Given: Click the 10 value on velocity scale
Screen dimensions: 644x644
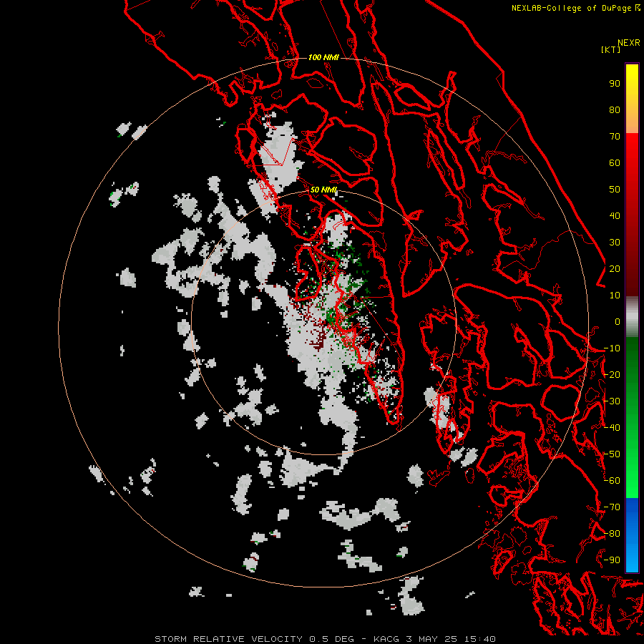Looking at the screenshot, I should pos(615,296).
